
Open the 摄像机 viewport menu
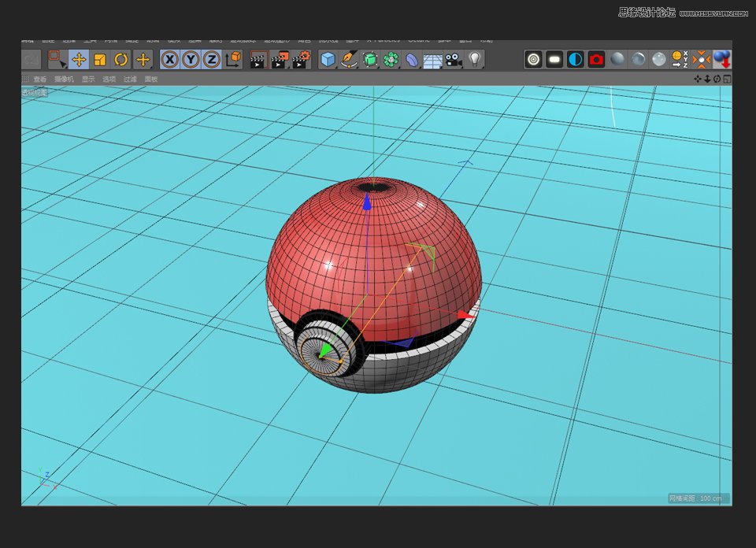[63, 78]
